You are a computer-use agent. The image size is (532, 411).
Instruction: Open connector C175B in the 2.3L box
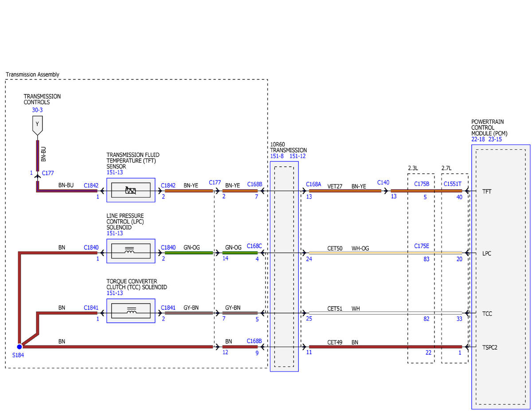pos(422,184)
